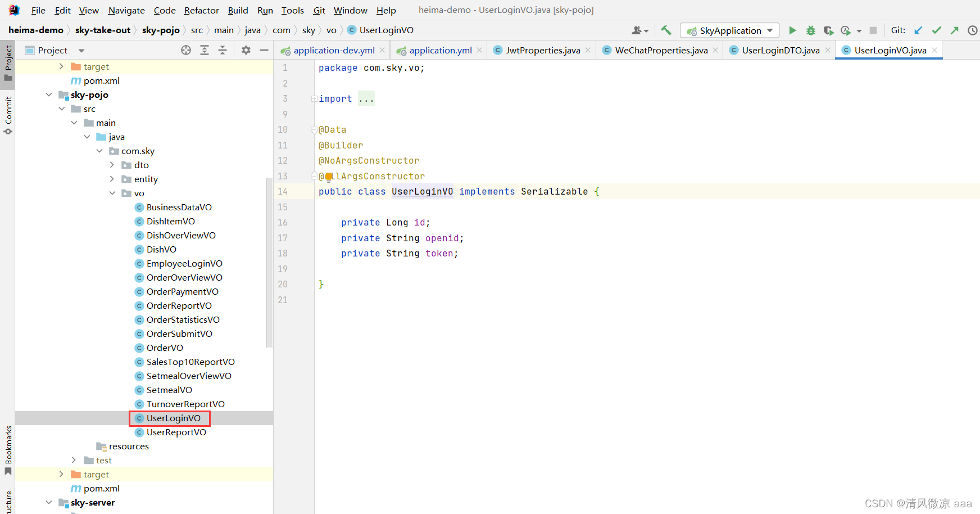Collapse the main folder node
980x514 pixels.
coord(74,123)
